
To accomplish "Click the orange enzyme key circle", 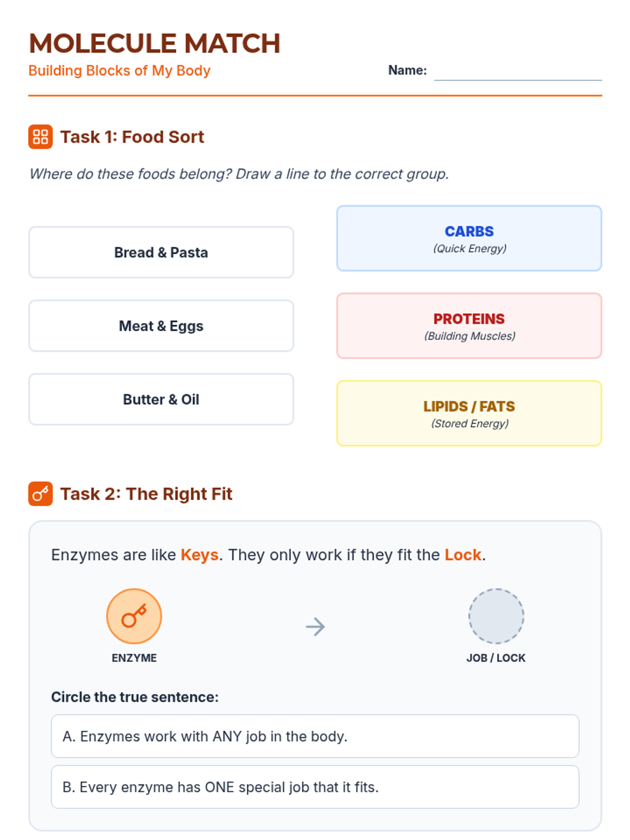I will [134, 616].
